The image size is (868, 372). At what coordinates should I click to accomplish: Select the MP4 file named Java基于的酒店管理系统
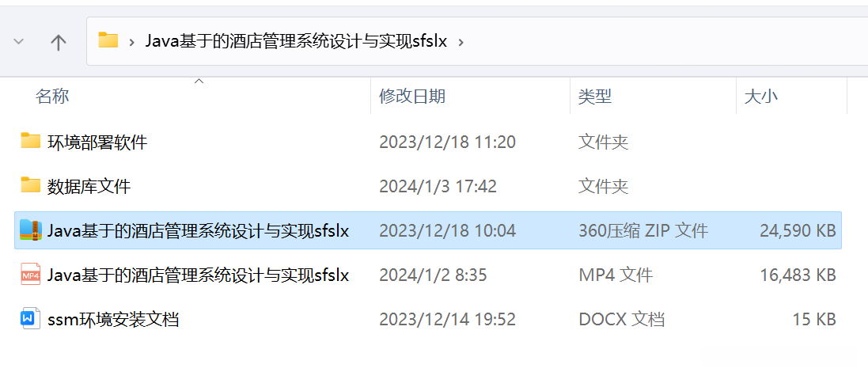click(x=198, y=275)
